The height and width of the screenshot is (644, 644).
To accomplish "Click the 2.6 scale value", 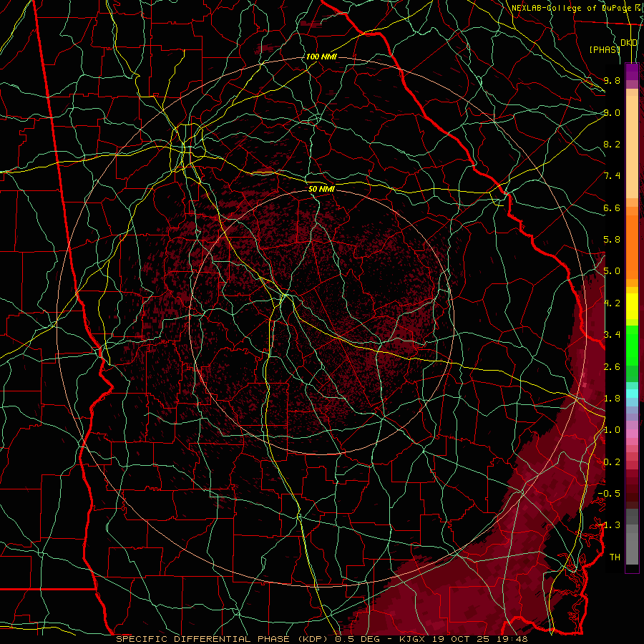I will coord(612,367).
